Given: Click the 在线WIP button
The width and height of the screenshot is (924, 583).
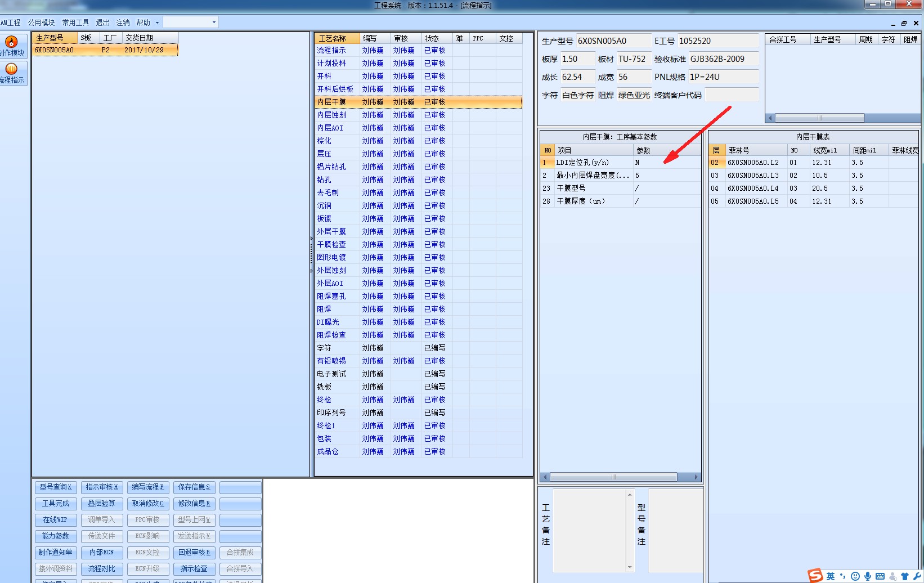Looking at the screenshot, I should coord(56,520).
